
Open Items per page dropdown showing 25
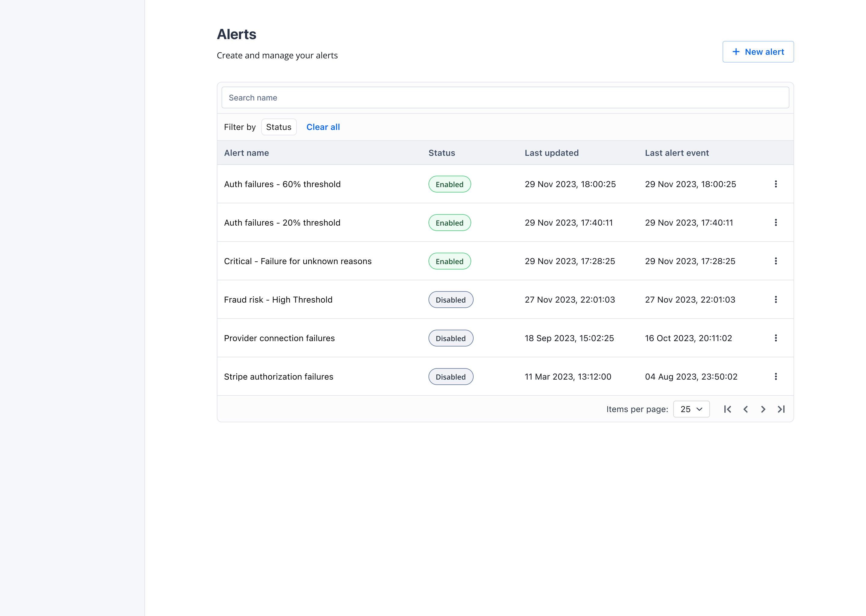[691, 409]
